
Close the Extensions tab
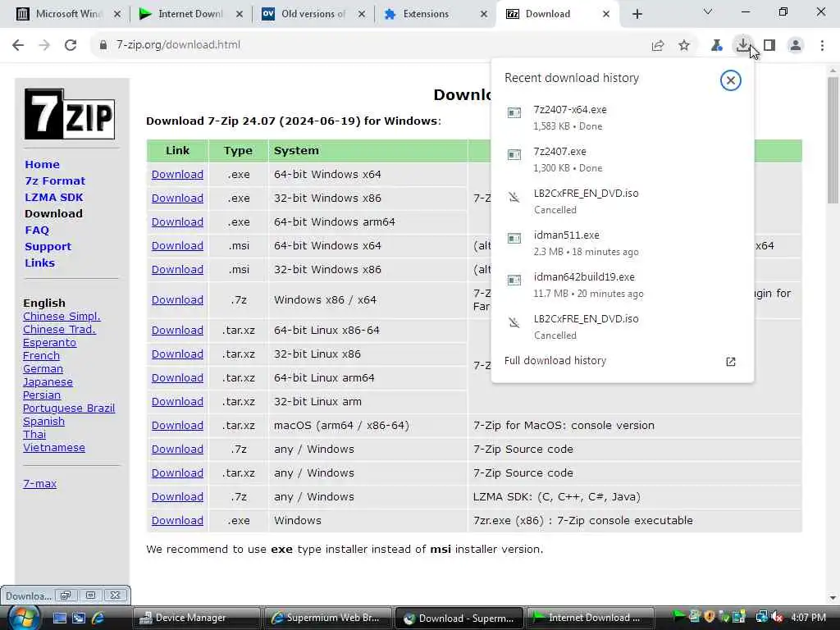484,14
